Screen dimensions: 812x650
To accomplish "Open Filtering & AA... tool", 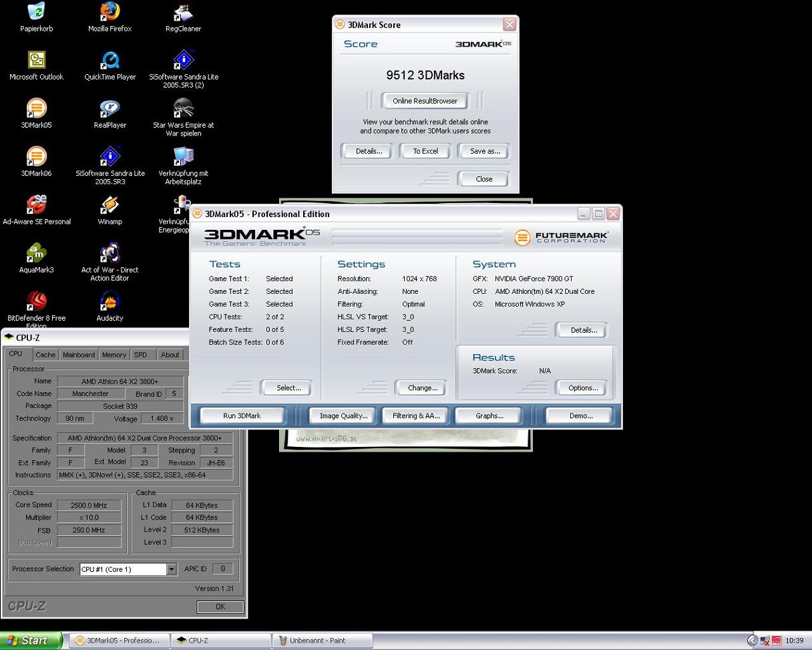I will point(416,416).
